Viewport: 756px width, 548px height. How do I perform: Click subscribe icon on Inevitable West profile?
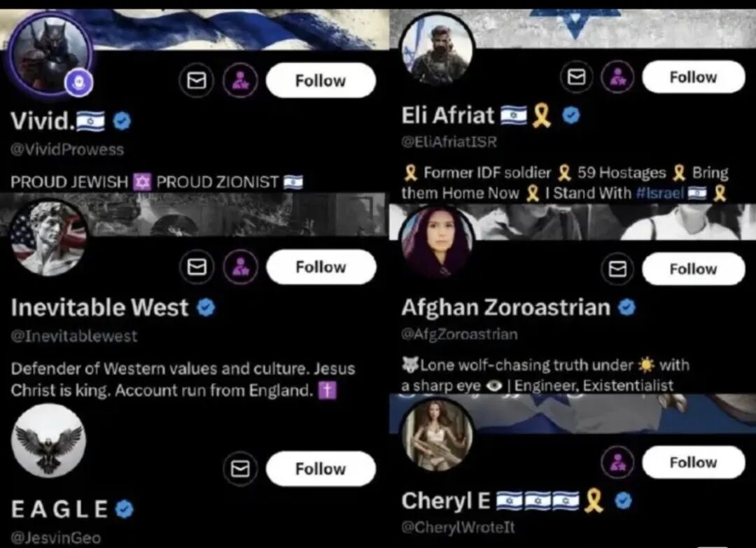(x=240, y=267)
